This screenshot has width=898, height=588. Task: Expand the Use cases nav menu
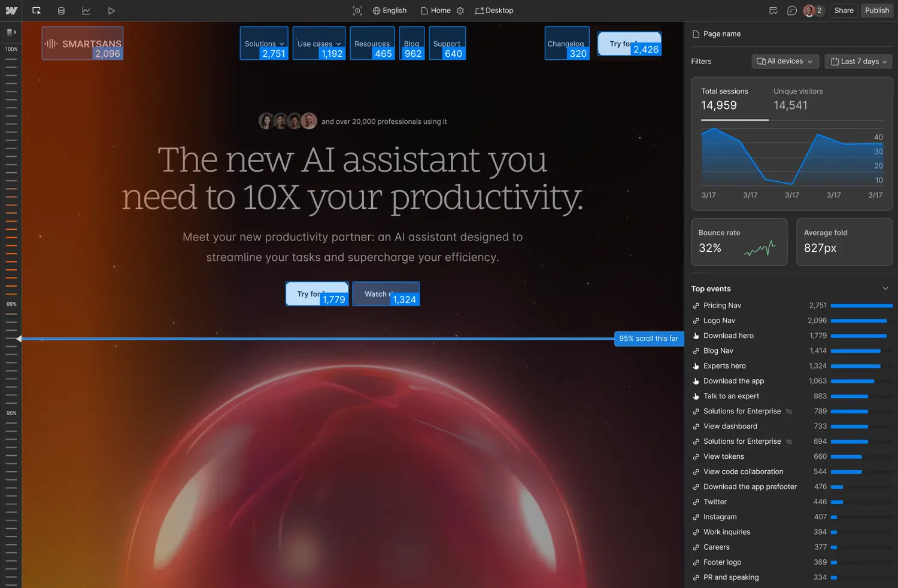point(319,43)
